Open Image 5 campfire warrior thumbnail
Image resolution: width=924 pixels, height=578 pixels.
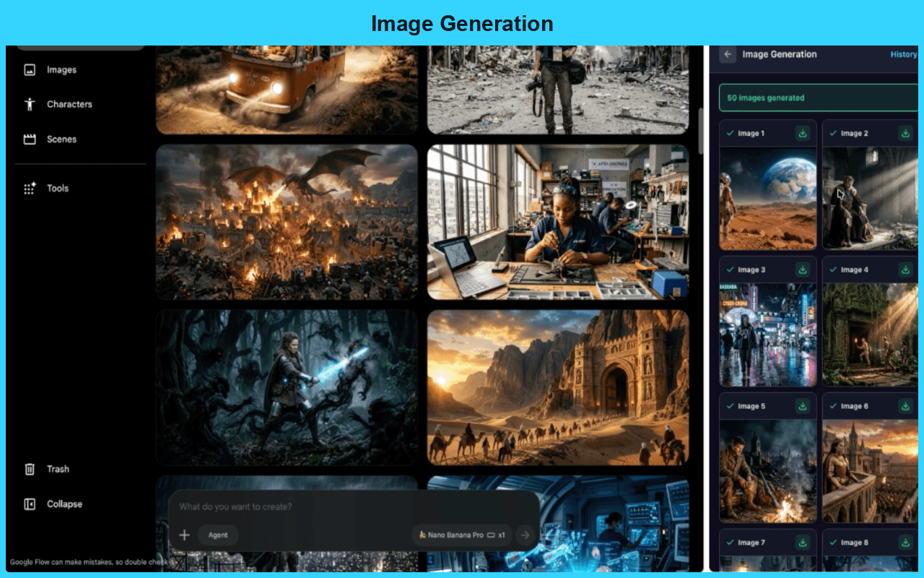pos(768,471)
